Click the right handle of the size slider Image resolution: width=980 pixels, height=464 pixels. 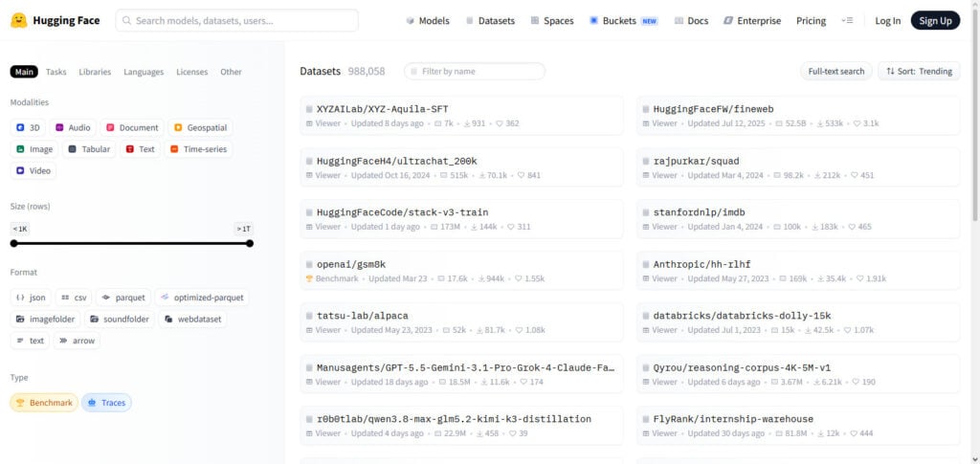click(x=250, y=244)
